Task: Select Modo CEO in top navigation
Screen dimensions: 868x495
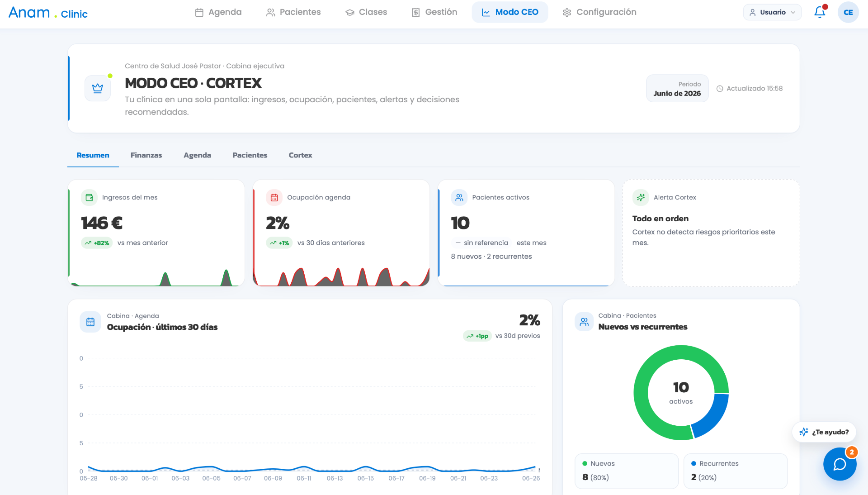Action: 510,12
